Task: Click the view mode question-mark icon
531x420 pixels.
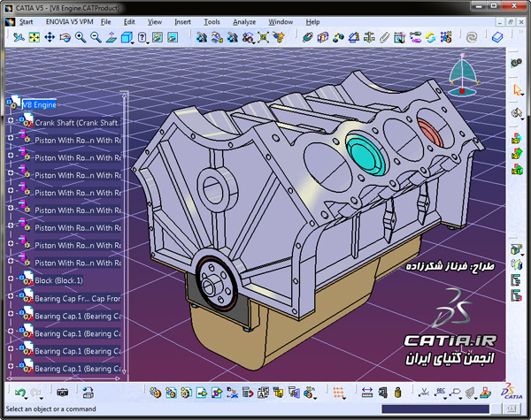Action: (142, 37)
